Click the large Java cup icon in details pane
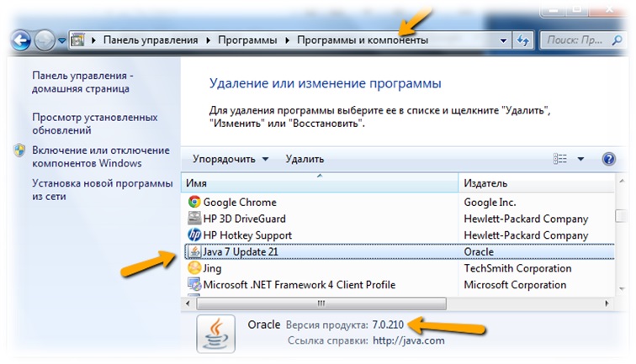 (x=215, y=334)
